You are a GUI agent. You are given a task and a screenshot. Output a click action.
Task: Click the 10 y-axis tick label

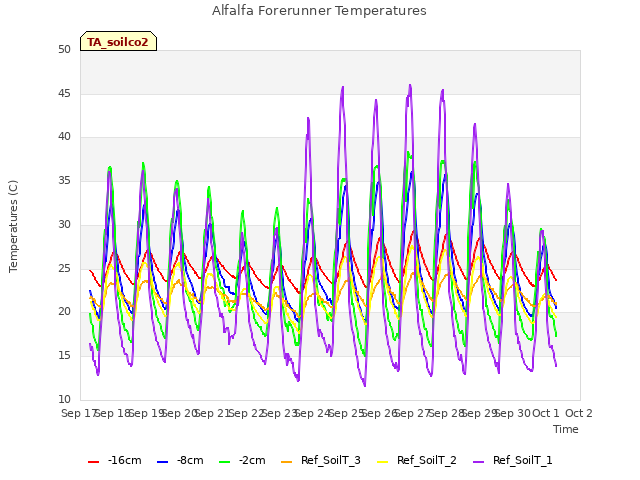tap(64, 399)
